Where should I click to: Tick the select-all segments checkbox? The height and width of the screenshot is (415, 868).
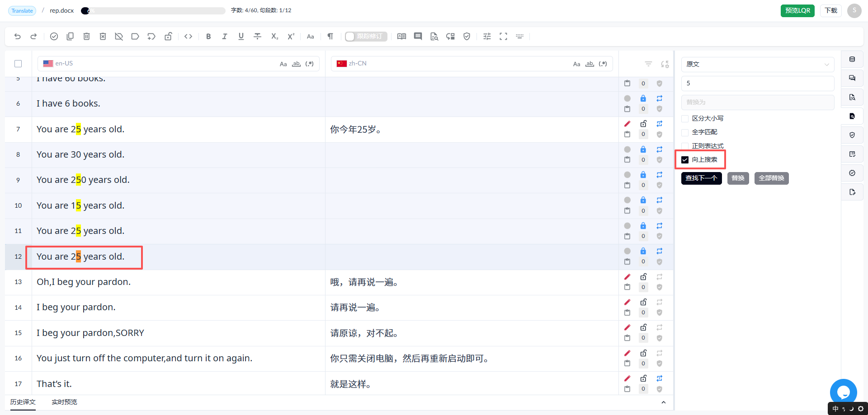(18, 64)
